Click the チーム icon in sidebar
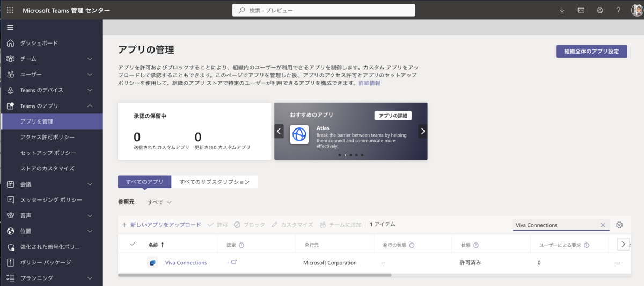Image resolution: width=644 pixels, height=286 pixels. [10, 59]
